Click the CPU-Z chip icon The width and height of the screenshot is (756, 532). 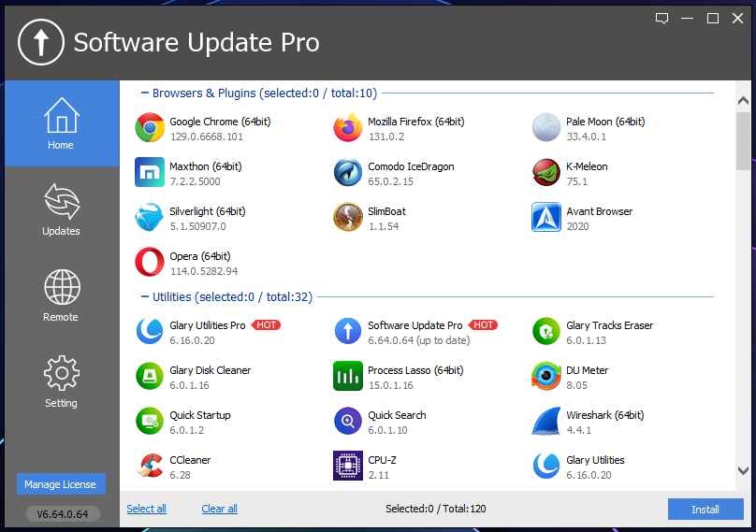(x=348, y=467)
